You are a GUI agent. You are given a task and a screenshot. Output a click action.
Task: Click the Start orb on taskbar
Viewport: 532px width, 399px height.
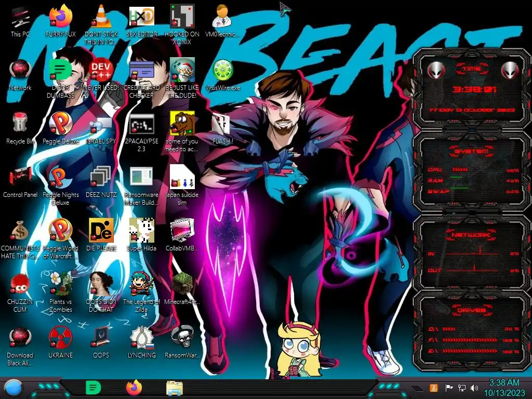(14, 389)
